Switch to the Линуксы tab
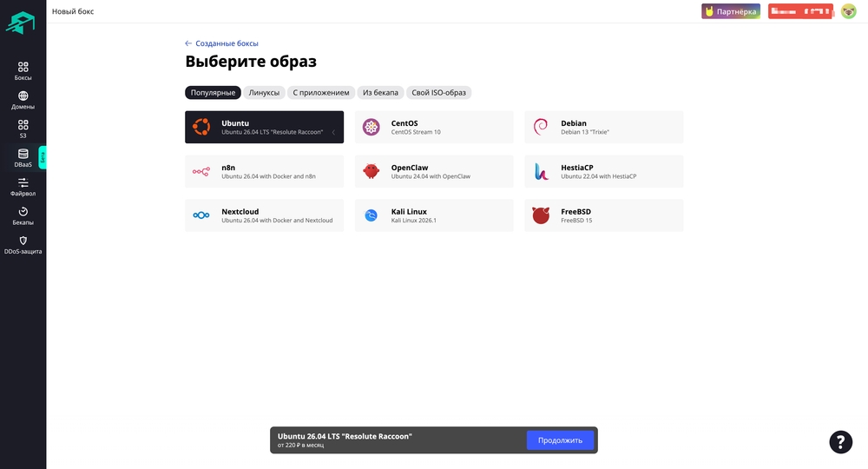The width and height of the screenshot is (868, 469). pyautogui.click(x=264, y=92)
